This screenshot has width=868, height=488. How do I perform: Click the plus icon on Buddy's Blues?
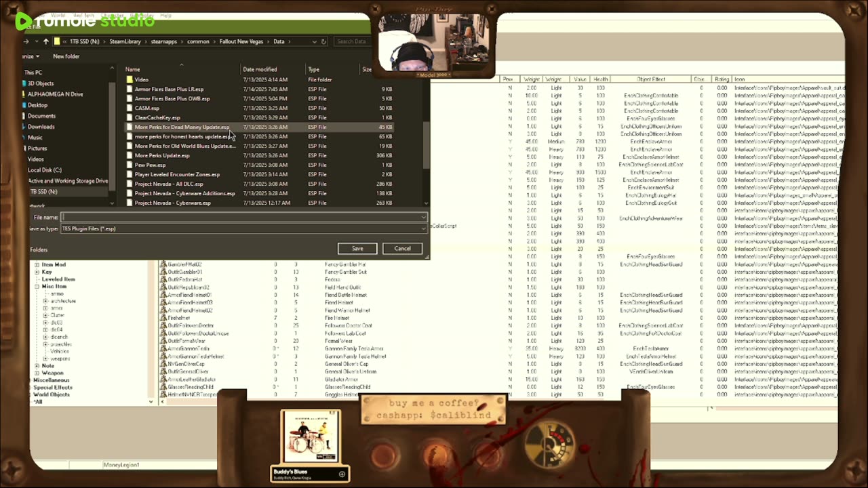[x=342, y=474]
